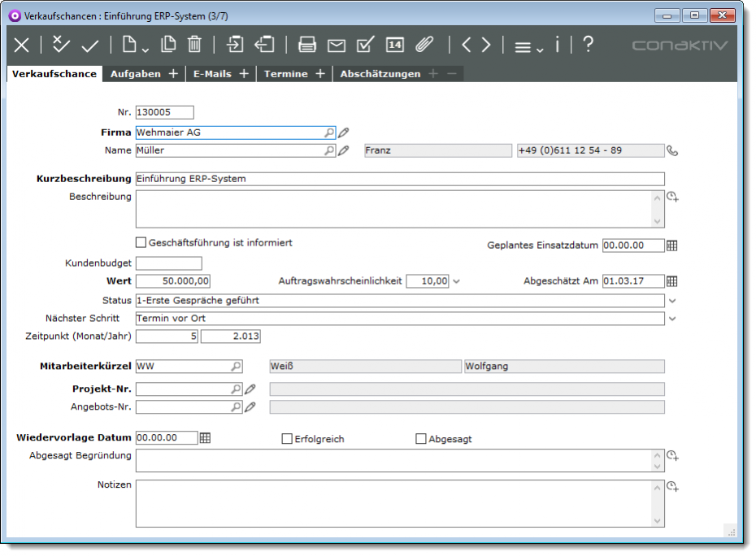Viewport: 756px width, 556px height.
Task: Expand the Status dropdown
Action: coord(671,301)
